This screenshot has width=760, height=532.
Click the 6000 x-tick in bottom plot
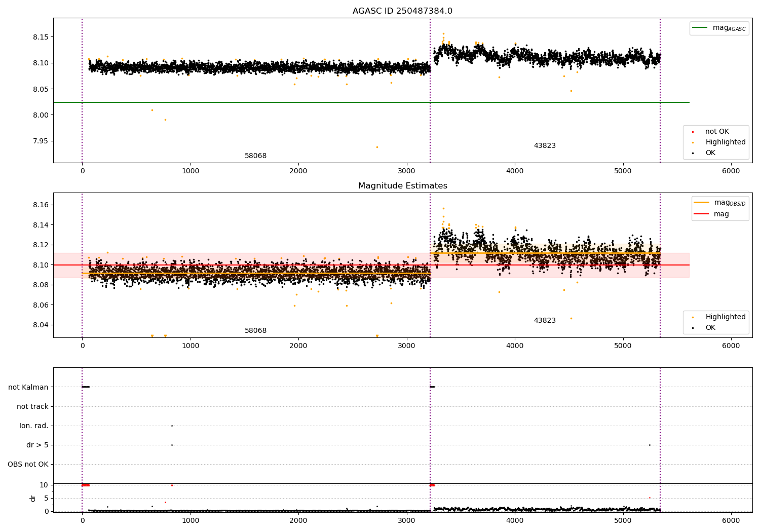point(731,520)
